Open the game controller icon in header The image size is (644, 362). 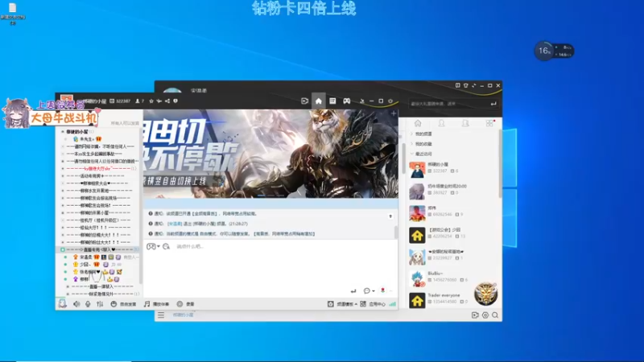point(347,101)
